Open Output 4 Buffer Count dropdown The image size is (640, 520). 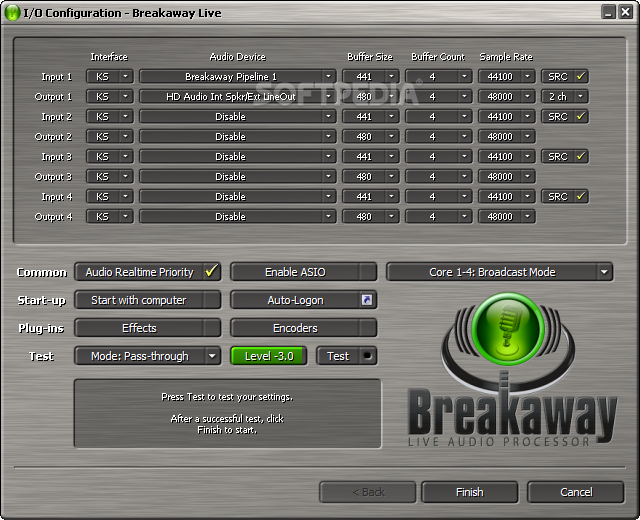(438, 216)
